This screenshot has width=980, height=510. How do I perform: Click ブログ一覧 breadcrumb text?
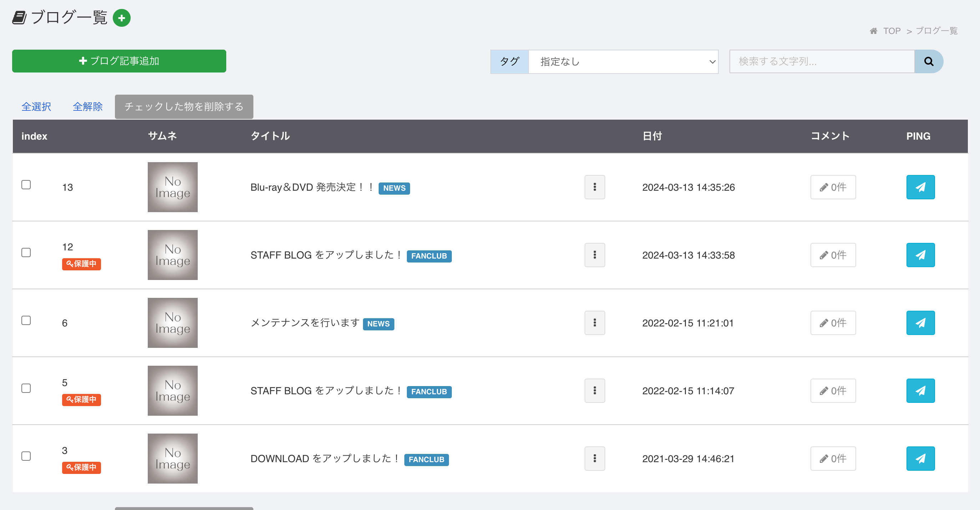pyautogui.click(x=936, y=31)
